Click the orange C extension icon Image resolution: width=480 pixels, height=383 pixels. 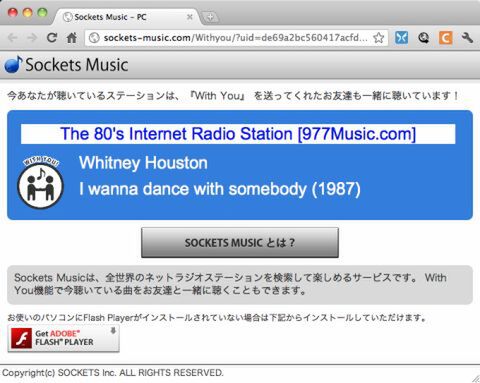445,38
